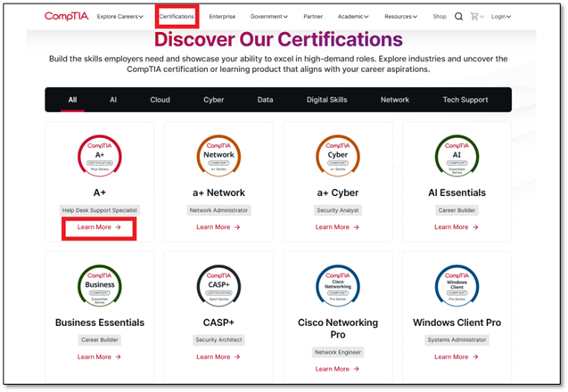Click Learn More under Business Essentials
This screenshot has width=568, height=392.
click(x=99, y=357)
